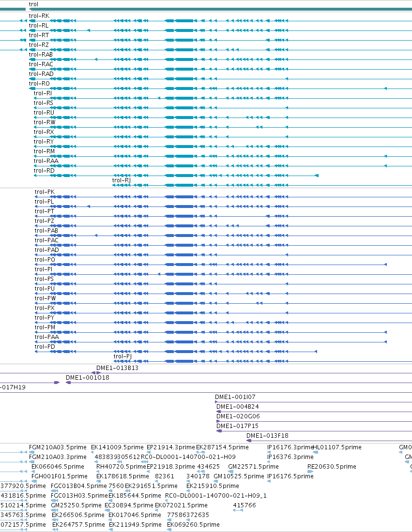The height and width of the screenshot is (532, 412).
Task: Click the trol-PZ protein label
Action: (45, 221)
